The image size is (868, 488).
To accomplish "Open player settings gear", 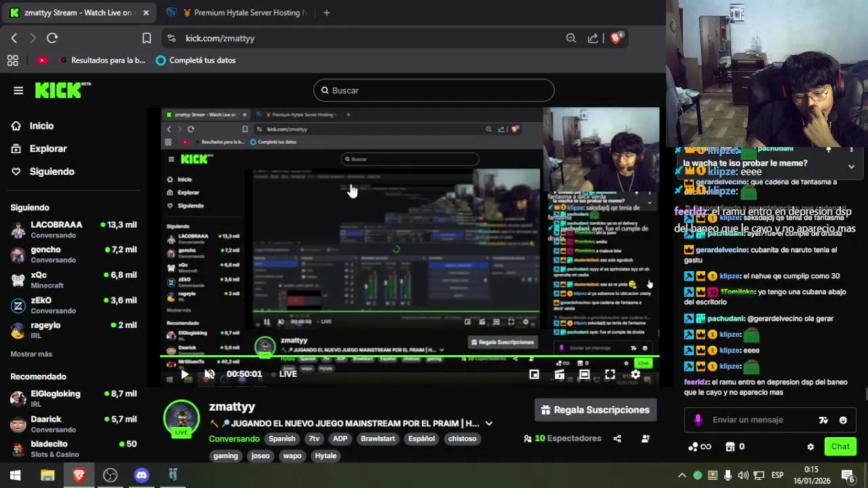I will click(x=635, y=374).
